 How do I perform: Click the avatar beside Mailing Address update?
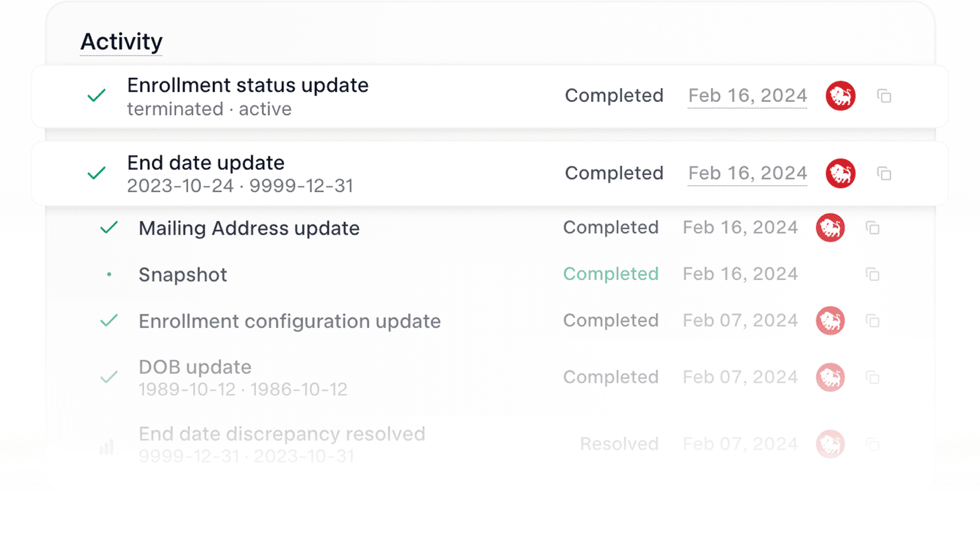pos(830,228)
